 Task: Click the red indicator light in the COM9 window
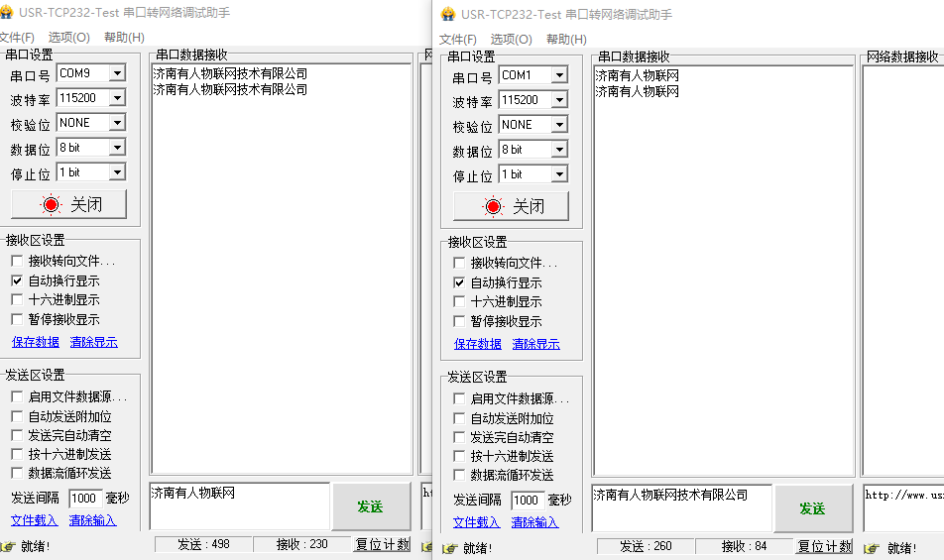[x=51, y=205]
